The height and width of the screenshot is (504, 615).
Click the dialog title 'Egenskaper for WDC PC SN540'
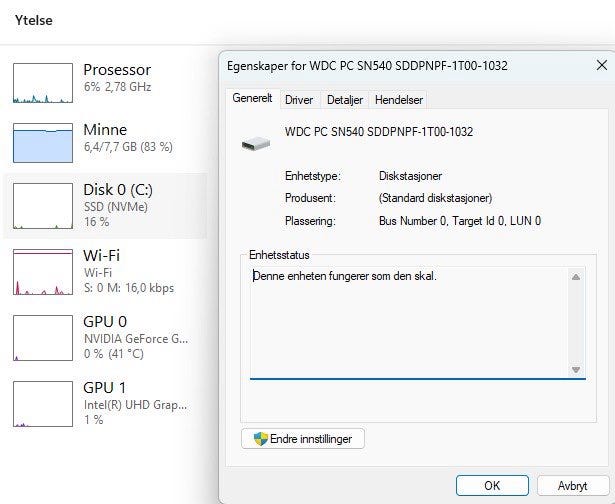[367, 66]
